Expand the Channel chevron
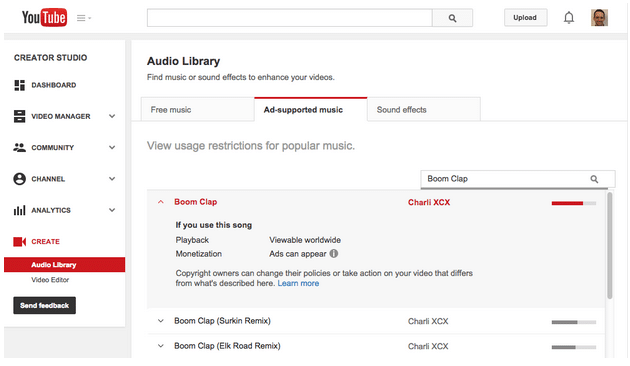Screen dimensions: 630x366 pyautogui.click(x=112, y=179)
